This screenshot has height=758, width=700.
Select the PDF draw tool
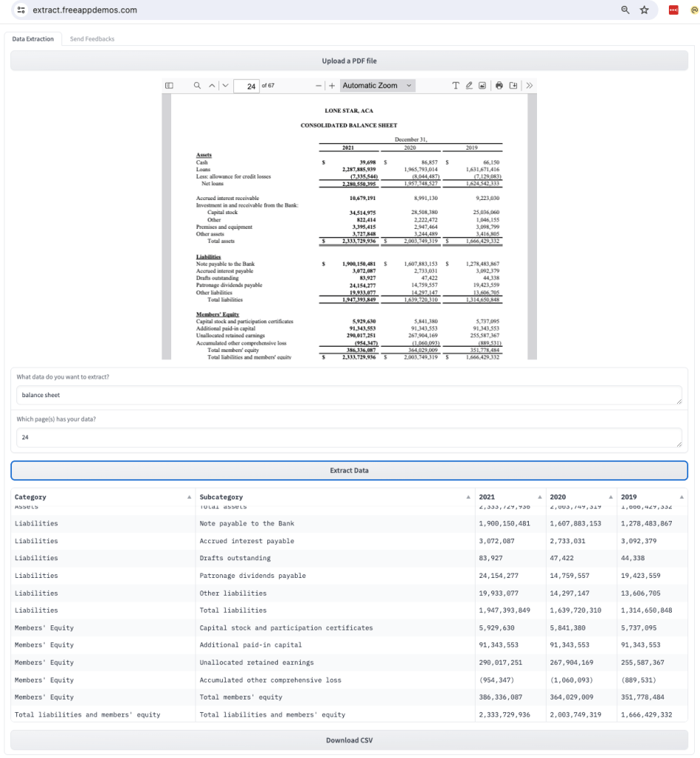(x=469, y=86)
